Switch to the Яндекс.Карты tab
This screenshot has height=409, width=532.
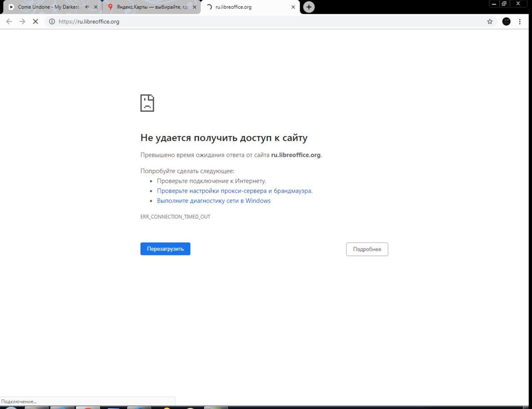152,7
